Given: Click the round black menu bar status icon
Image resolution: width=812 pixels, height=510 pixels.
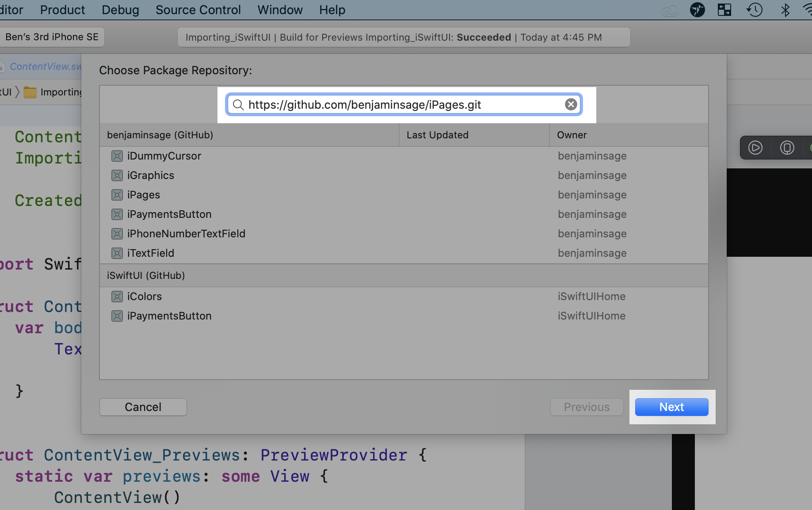Looking at the screenshot, I should coord(697,10).
